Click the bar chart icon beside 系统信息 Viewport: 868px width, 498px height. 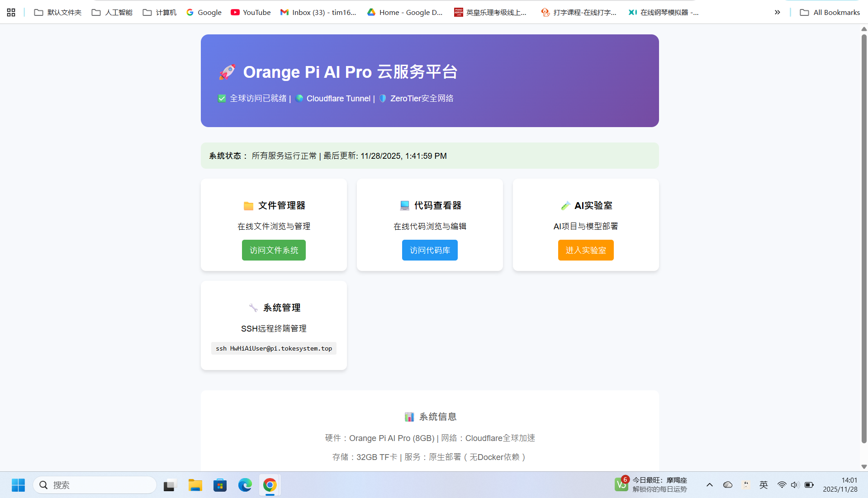click(x=409, y=417)
